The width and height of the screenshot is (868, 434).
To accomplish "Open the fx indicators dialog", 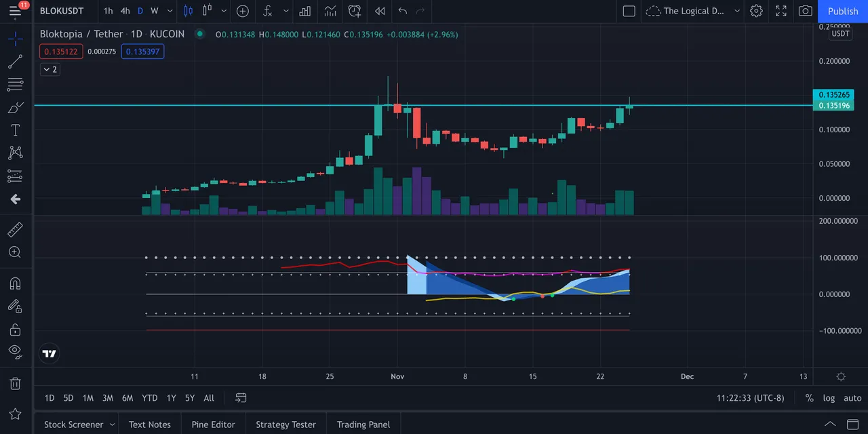I will coord(268,11).
